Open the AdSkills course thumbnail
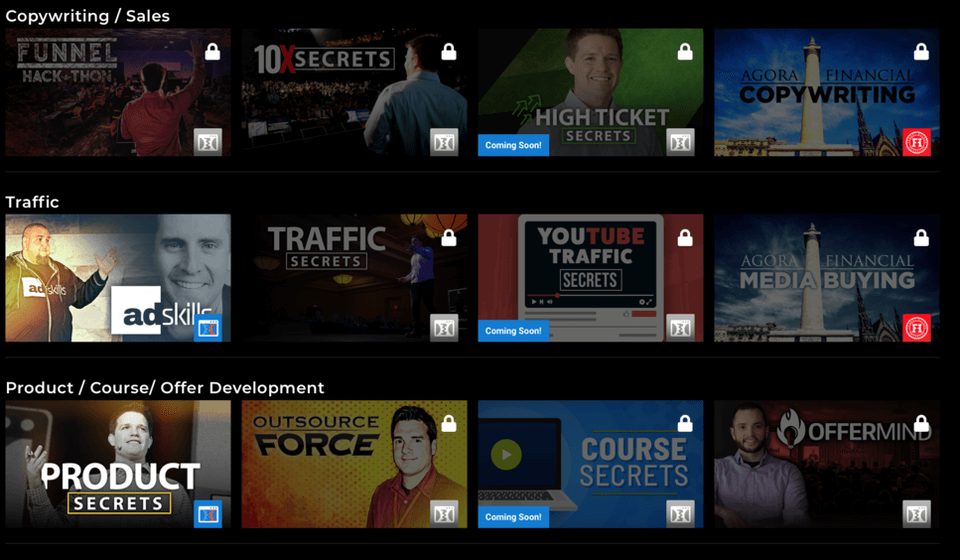The width and height of the screenshot is (960, 560). 118,278
